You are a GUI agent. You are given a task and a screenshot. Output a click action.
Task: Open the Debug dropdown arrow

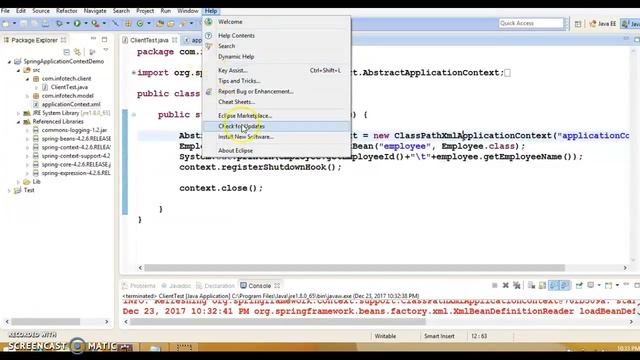(x=68, y=23)
